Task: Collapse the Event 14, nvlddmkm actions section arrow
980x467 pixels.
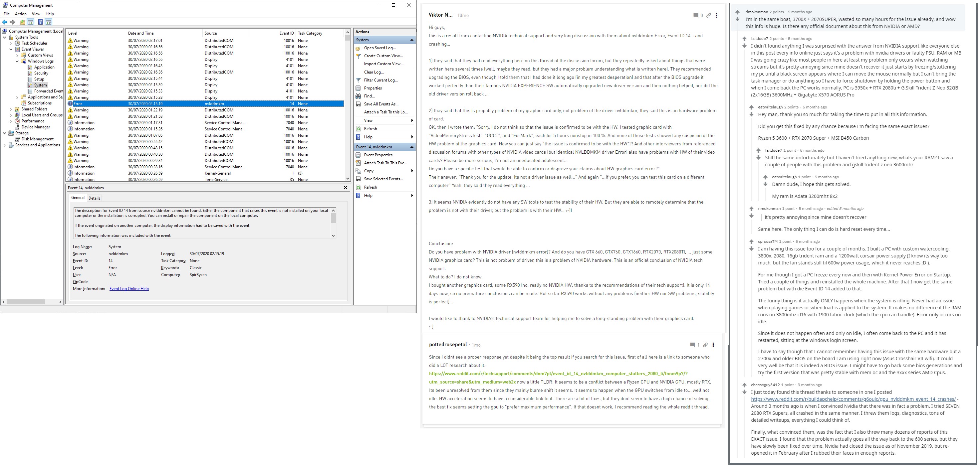Action: [412, 147]
